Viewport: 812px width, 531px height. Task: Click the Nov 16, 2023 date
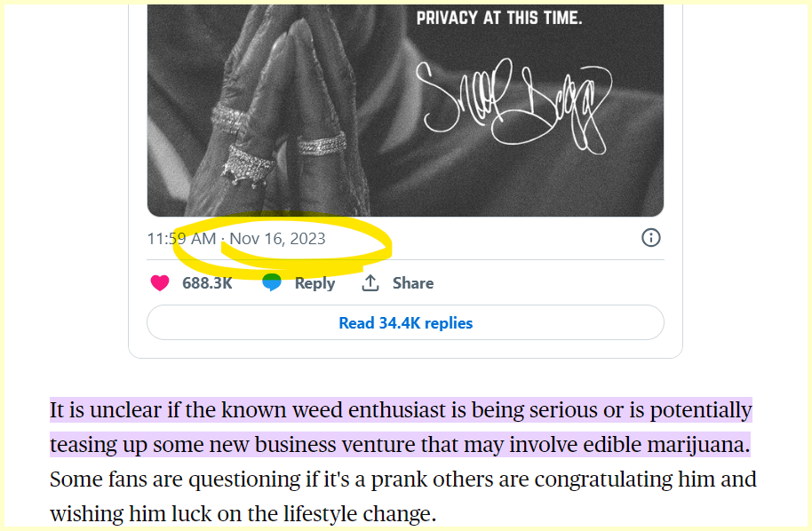[277, 238]
